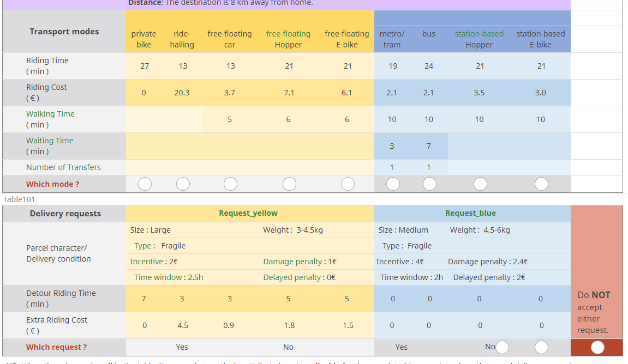Click the green Walking Time label
Screen dimensions: 628x364
[50, 114]
